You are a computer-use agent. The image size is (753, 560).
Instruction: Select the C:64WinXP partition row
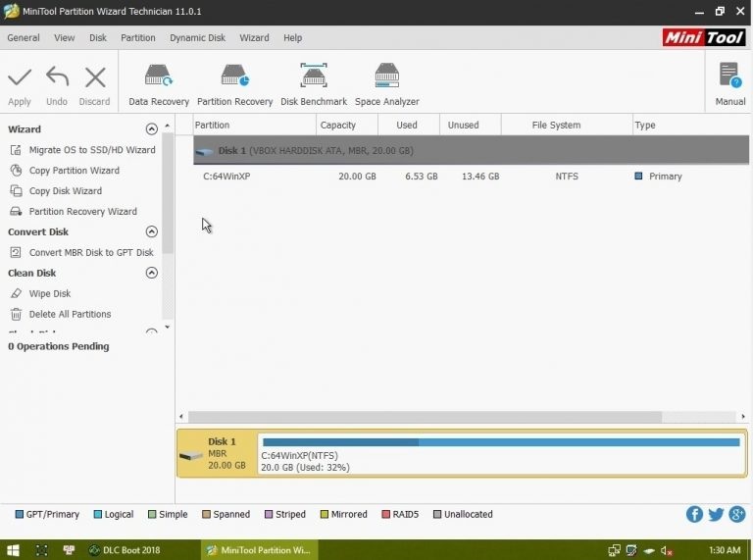(471, 177)
